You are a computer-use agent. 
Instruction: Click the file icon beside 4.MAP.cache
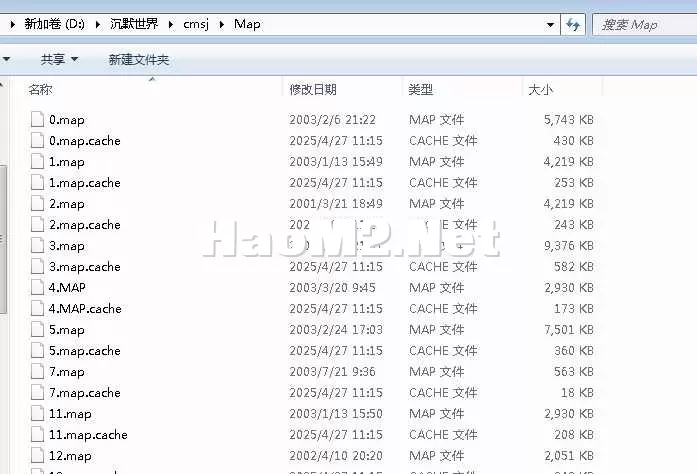click(x=37, y=309)
